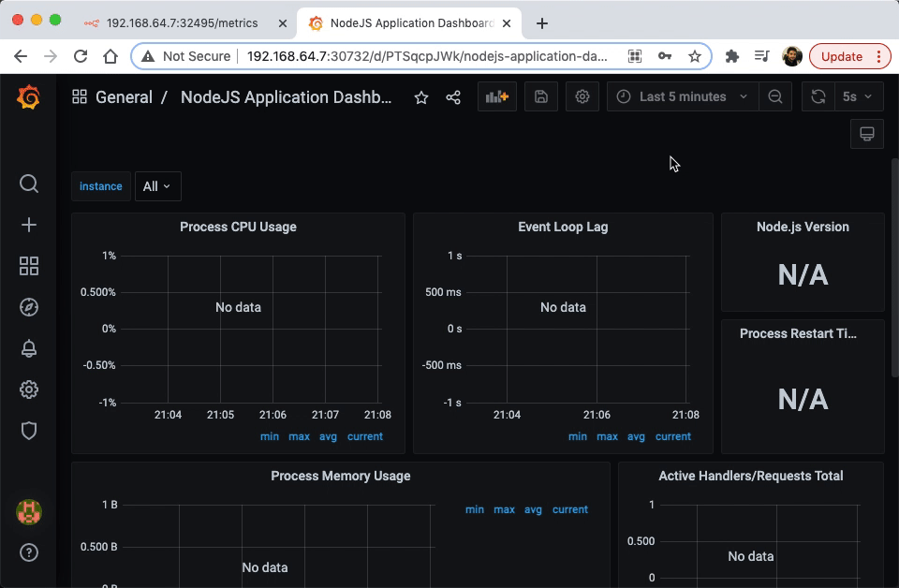899x588 pixels.
Task: Mark dashboard as favorite with star icon
Action: coord(421,97)
